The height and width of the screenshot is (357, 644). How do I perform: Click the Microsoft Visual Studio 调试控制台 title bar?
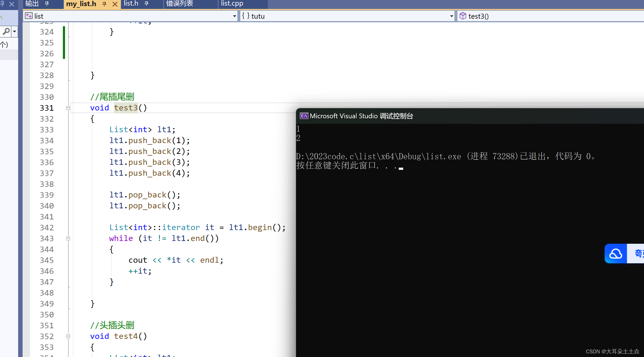pyautogui.click(x=470, y=116)
